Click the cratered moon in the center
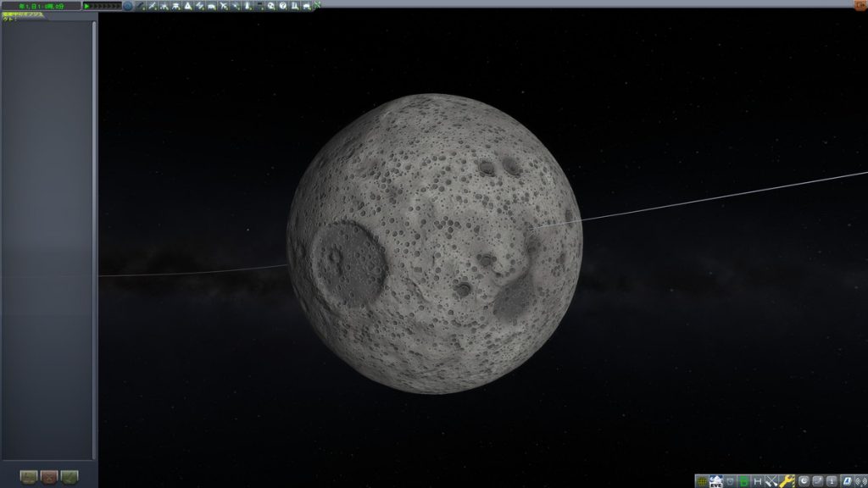Screen dimensions: 868x488 435,243
